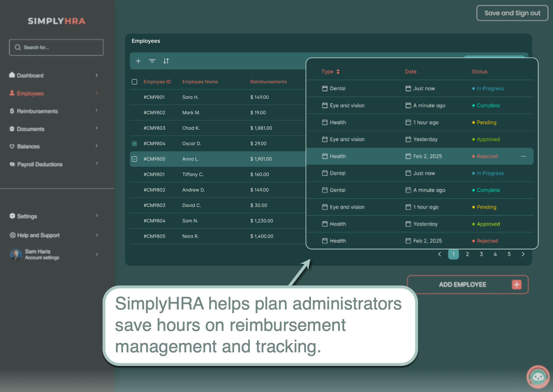Click the sort arrows icon in the Employees toolbar

click(166, 61)
